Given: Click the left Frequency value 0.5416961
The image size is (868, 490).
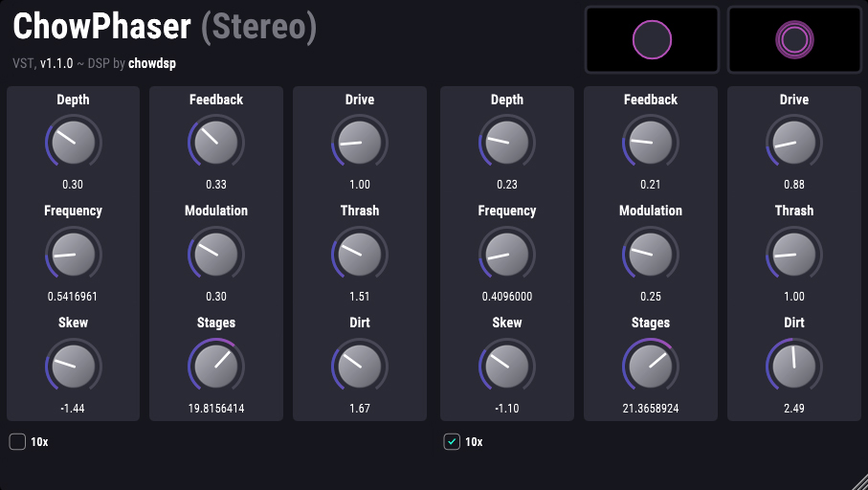Looking at the screenshot, I should coord(73,297).
